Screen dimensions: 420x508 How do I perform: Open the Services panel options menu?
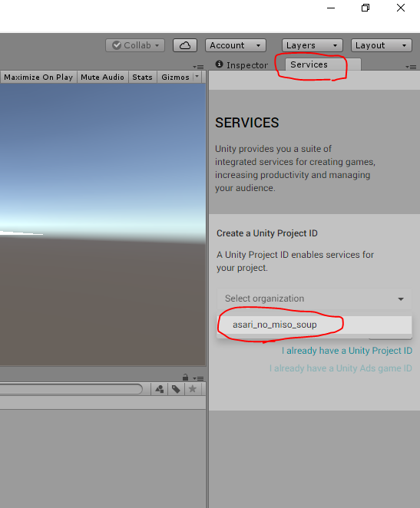pos(411,67)
